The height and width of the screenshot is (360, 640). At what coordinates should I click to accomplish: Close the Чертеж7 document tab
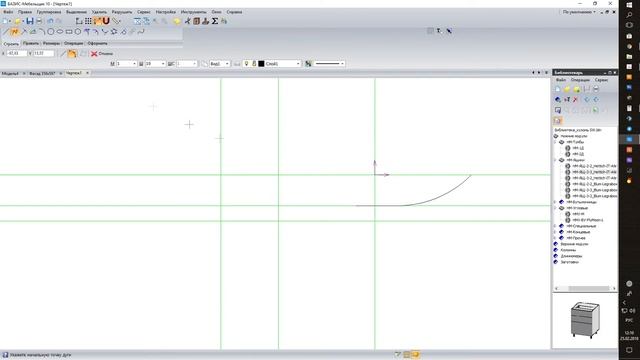(87, 73)
